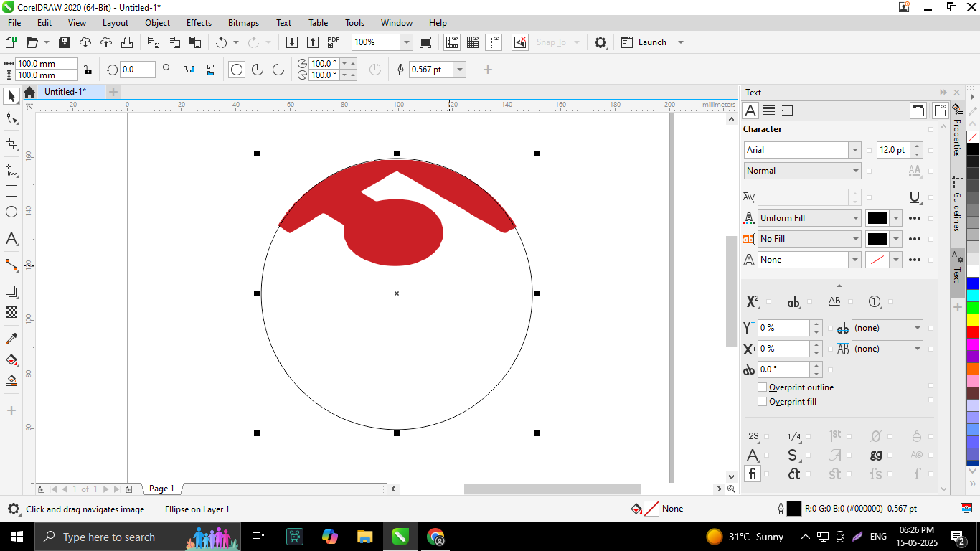Choose the Arc shape type
The height and width of the screenshot is (551, 980).
[x=278, y=70]
